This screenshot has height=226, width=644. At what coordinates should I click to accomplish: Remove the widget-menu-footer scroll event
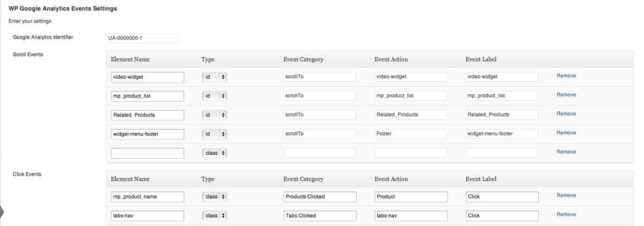point(566,133)
